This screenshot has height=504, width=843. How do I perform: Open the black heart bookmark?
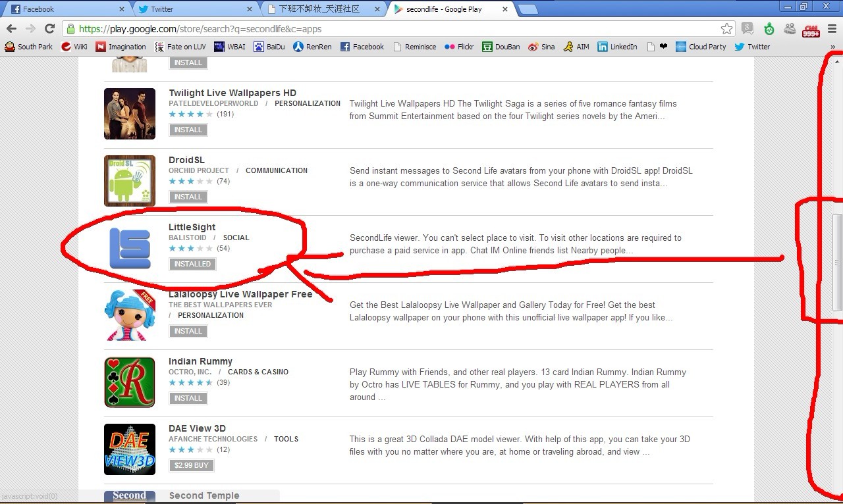tap(657, 47)
